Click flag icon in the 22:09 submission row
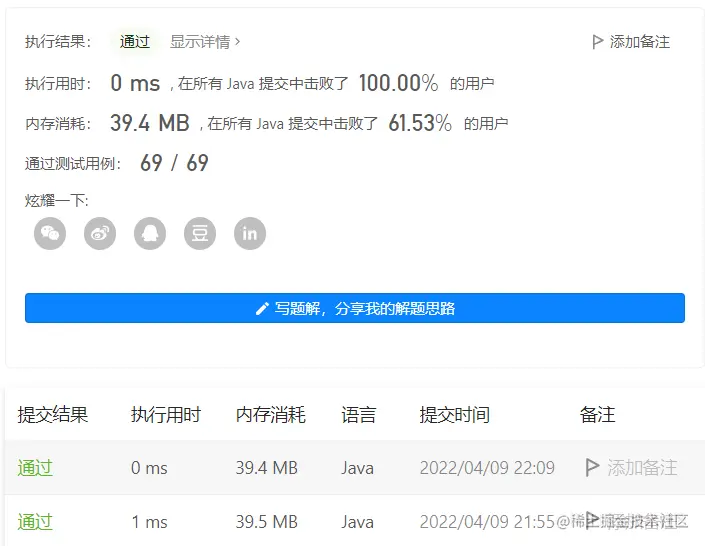Screen dimensions: 705x546 pyautogui.click(x=592, y=467)
